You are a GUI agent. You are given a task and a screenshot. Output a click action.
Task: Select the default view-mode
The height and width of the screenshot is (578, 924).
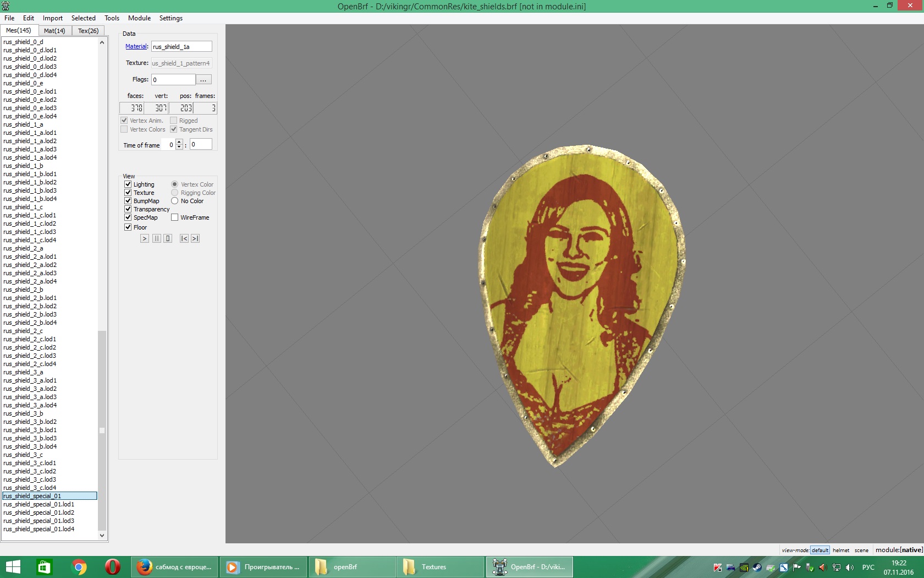[x=820, y=550]
